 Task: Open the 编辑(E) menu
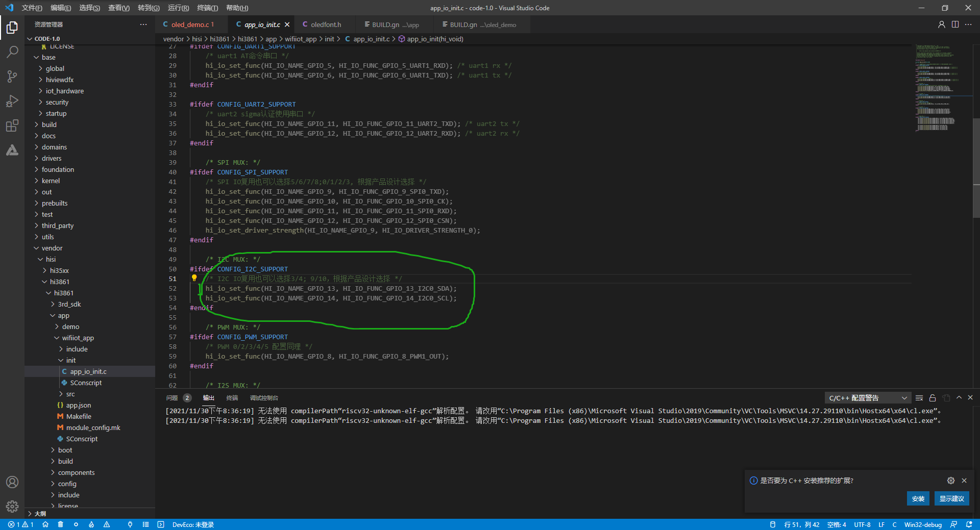pos(61,8)
